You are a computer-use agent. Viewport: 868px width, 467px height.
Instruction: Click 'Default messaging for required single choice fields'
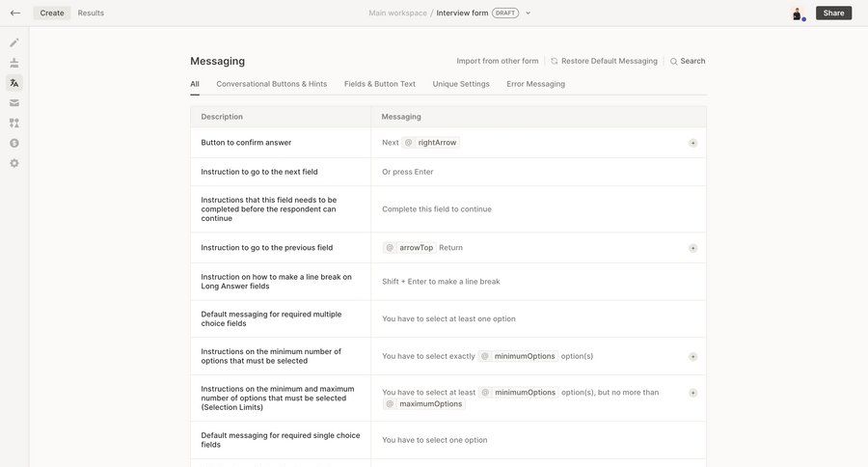[x=280, y=440]
